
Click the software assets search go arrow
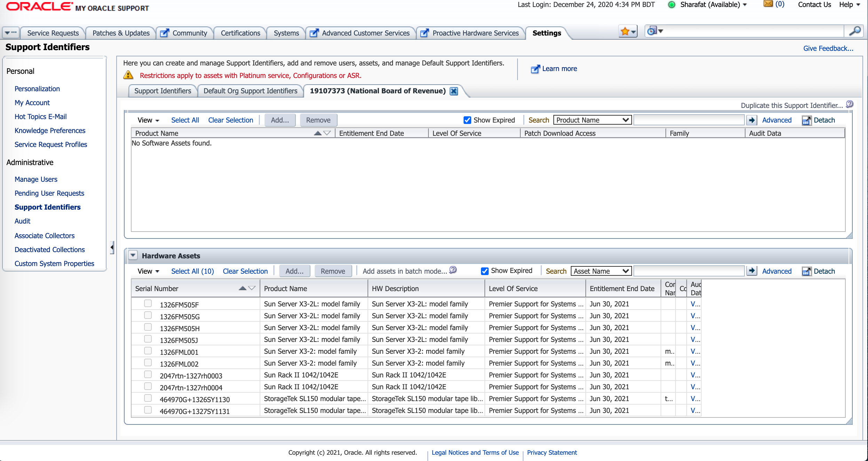click(751, 120)
